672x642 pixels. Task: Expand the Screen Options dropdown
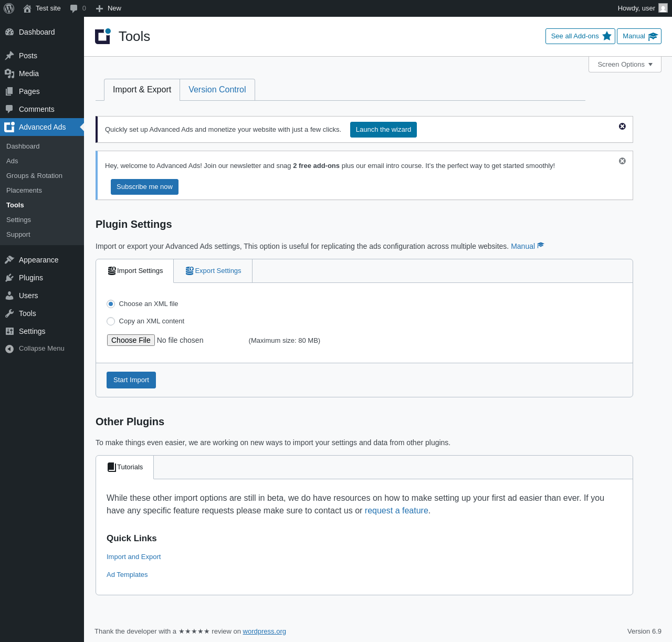pos(625,65)
